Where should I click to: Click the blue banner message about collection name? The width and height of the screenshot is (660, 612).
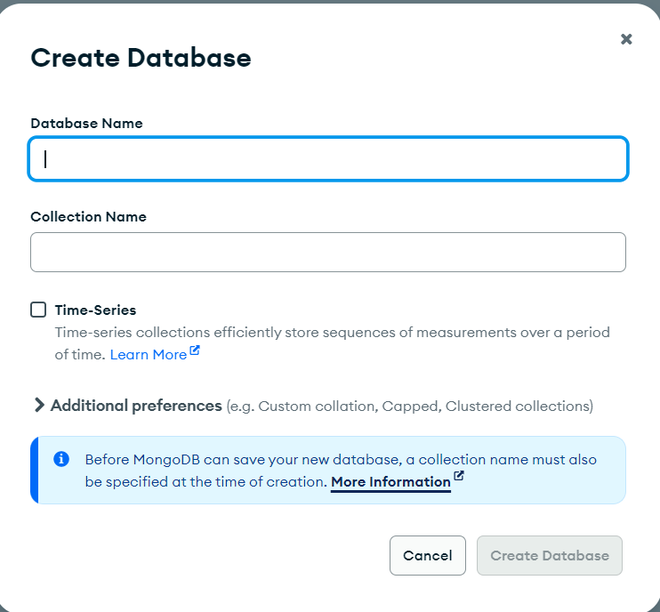pyautogui.click(x=340, y=460)
